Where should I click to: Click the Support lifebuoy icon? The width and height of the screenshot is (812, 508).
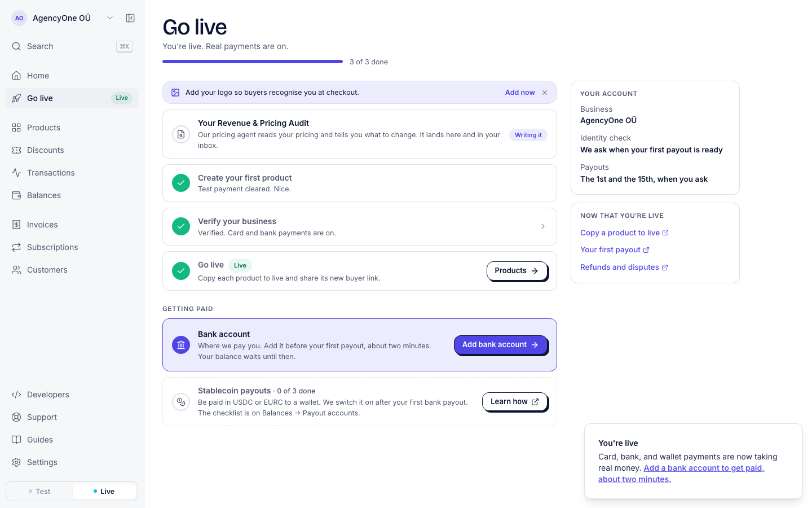click(16, 417)
